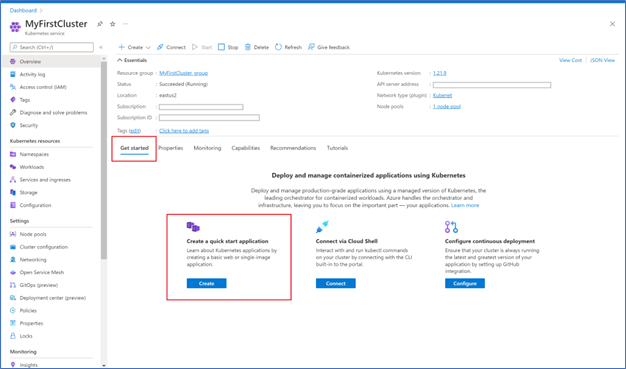The width and height of the screenshot is (626, 369).
Task: Click the tags edit link
Action: [135, 131]
